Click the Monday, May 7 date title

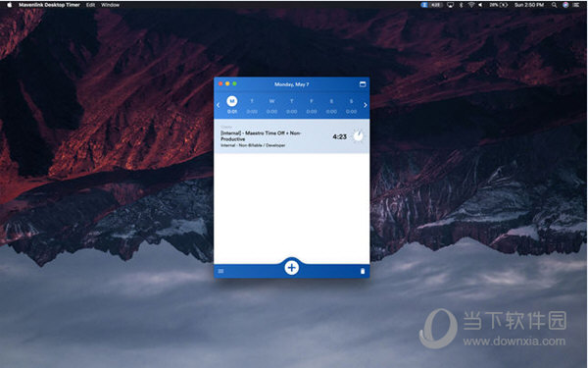coord(292,84)
